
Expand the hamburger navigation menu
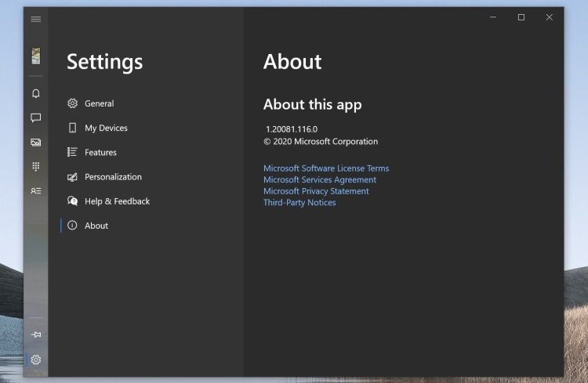(36, 19)
